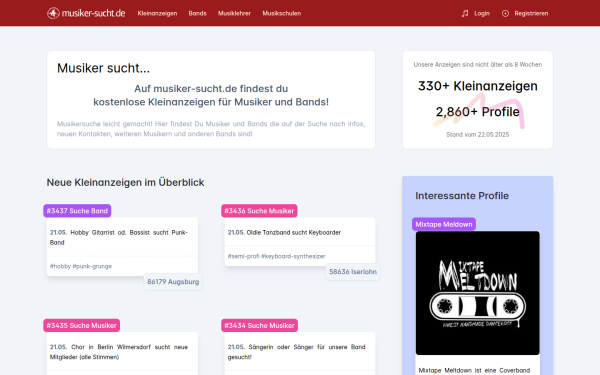This screenshot has width=600, height=375.
Task: Click musiker-sucht.de site name text
Action: [93, 13]
